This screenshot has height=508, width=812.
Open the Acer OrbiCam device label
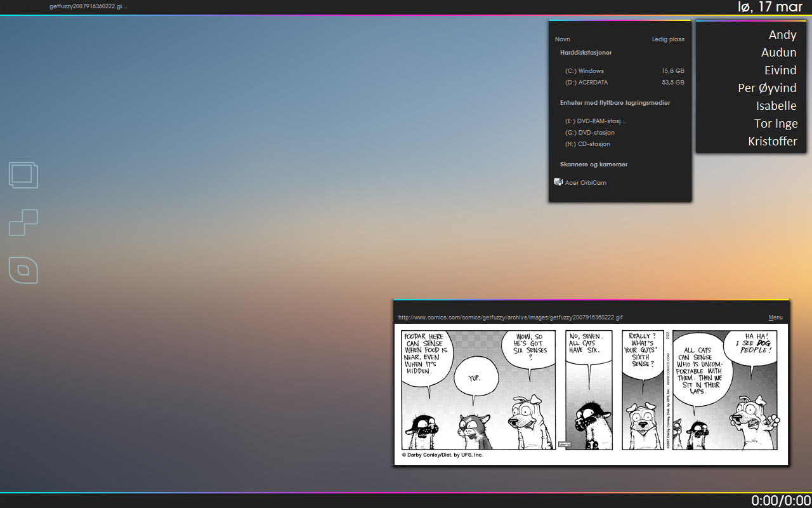586,183
